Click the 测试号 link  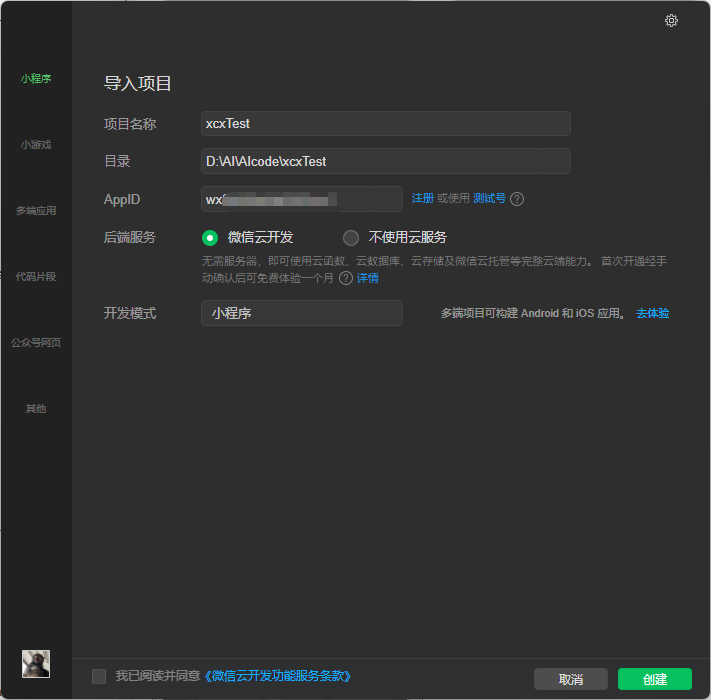[489, 198]
